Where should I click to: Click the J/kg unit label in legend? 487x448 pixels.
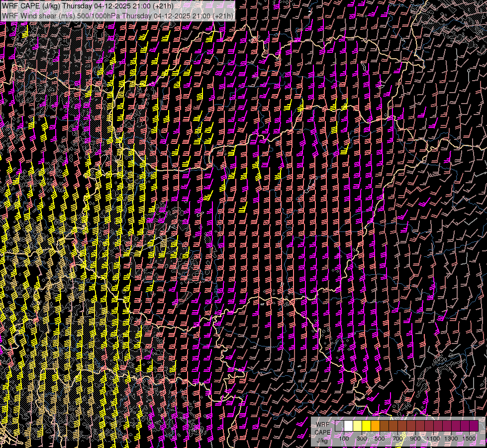pos(322,441)
